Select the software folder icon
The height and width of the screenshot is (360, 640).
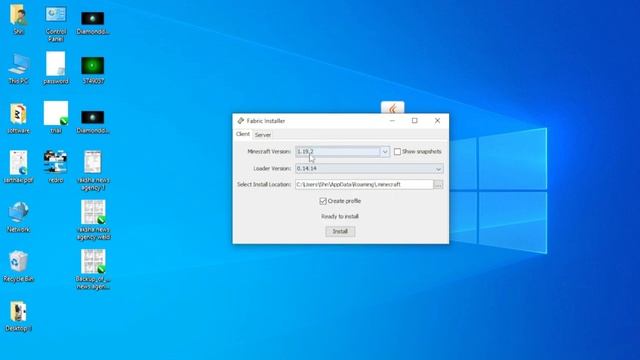point(18,118)
